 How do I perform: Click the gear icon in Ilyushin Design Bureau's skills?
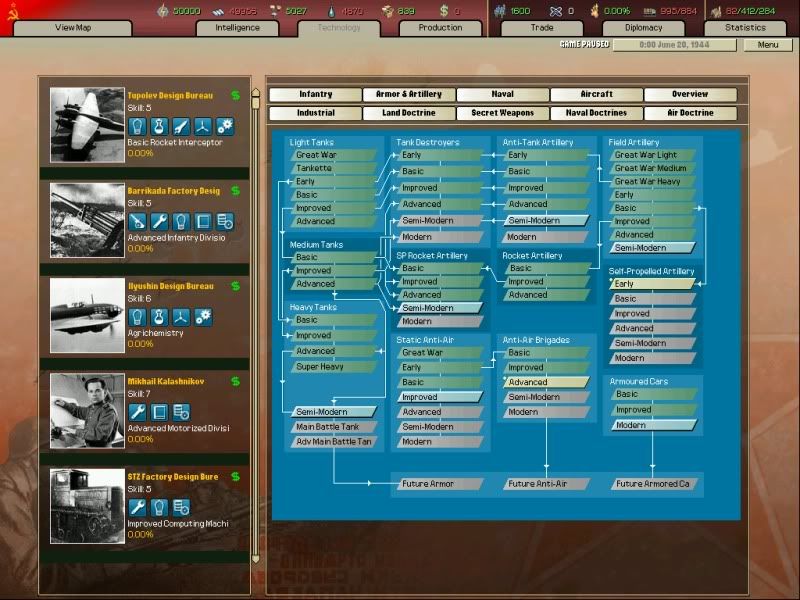[x=203, y=317]
